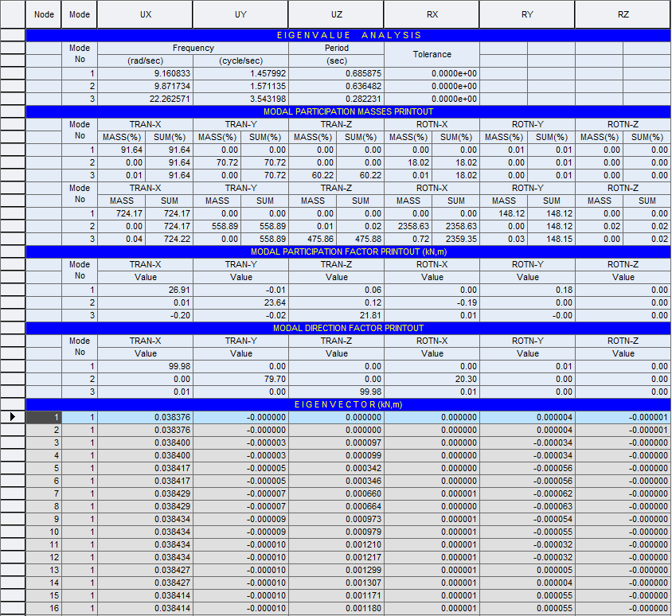The width and height of the screenshot is (672, 616).
Task: Click the EIGENVECTOR (kN,m) banner
Action: [x=349, y=404]
